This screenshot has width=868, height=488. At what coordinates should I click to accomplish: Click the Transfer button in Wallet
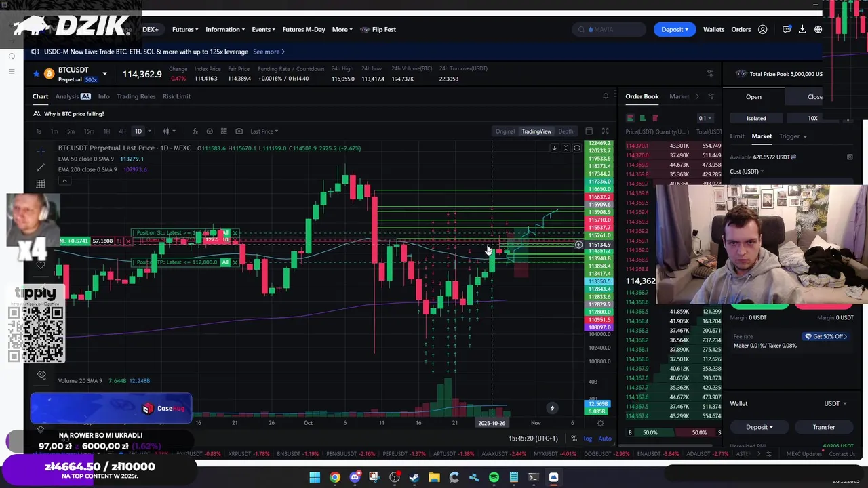point(824,427)
